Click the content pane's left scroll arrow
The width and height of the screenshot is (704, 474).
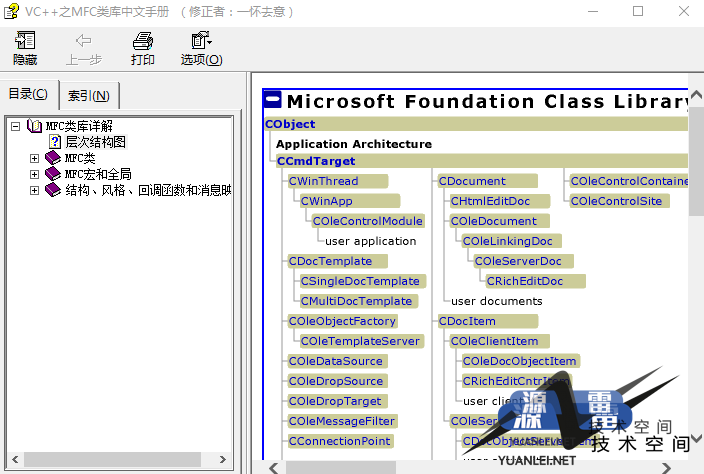pyautogui.click(x=273, y=468)
